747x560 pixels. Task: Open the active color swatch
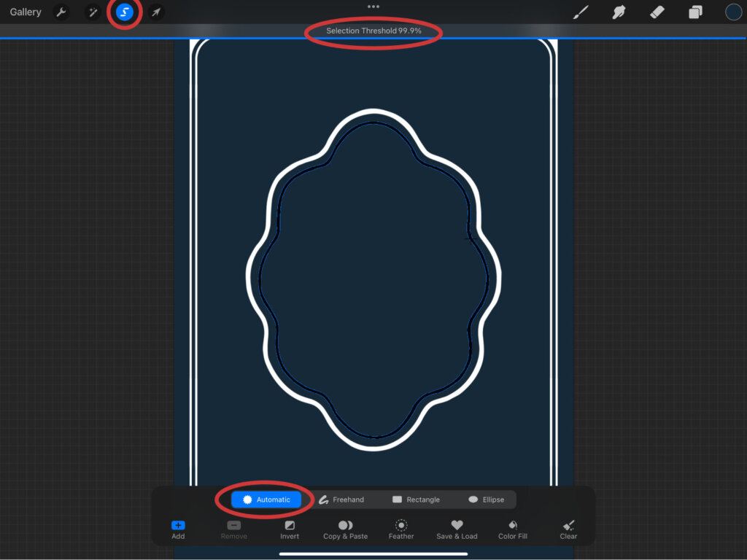pyautogui.click(x=733, y=12)
